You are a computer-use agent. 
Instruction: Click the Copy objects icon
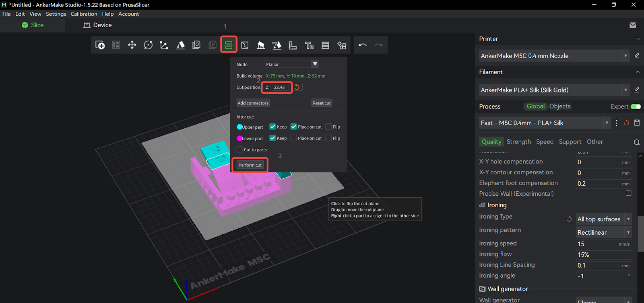point(196,45)
